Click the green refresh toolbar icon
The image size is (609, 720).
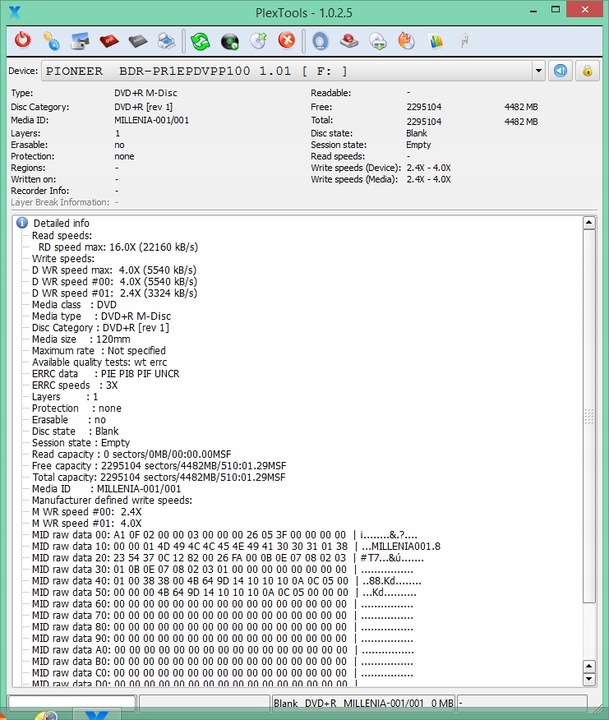tap(200, 41)
